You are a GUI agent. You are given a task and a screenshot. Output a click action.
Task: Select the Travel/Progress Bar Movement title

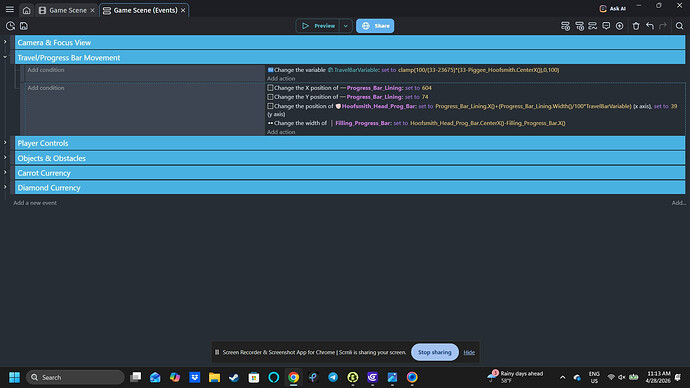click(69, 58)
